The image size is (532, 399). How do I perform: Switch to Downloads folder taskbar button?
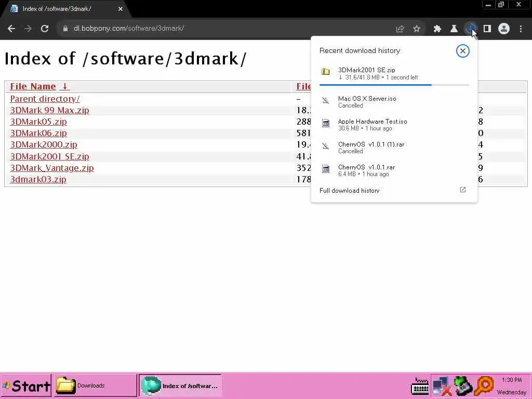tap(96, 385)
